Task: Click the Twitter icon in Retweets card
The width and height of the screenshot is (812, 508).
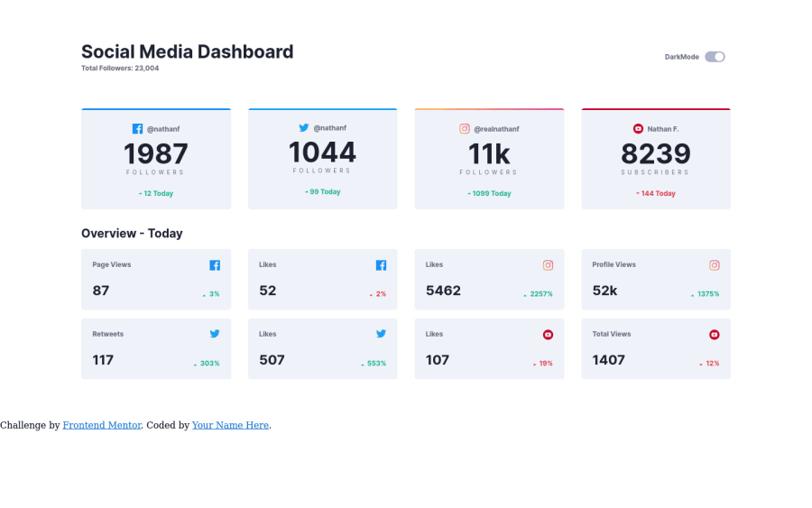Action: tap(215, 334)
